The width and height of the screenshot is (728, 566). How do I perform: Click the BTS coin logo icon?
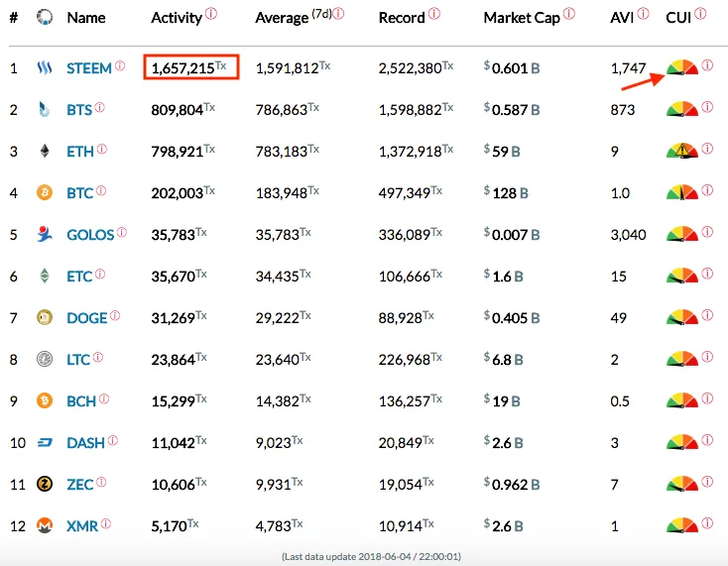point(45,109)
